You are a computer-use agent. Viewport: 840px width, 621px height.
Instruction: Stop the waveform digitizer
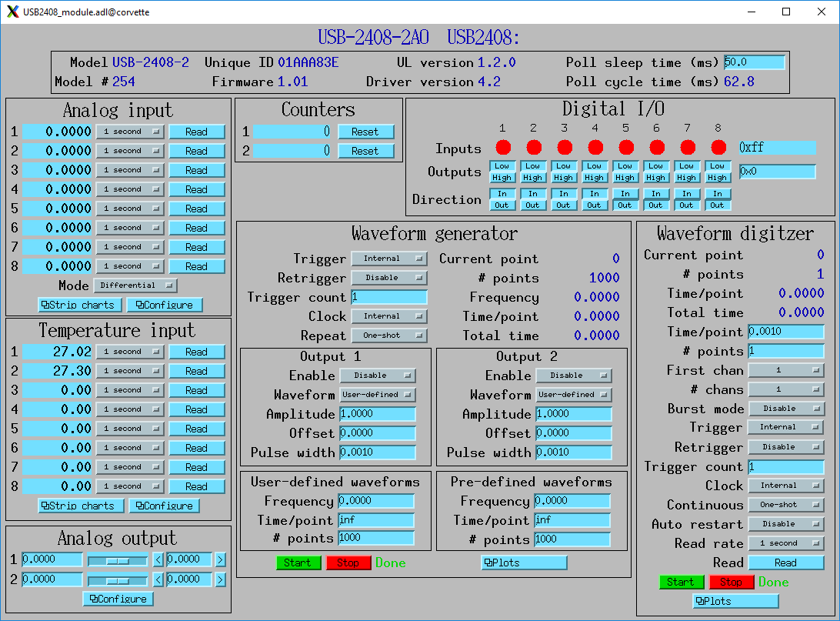732,582
